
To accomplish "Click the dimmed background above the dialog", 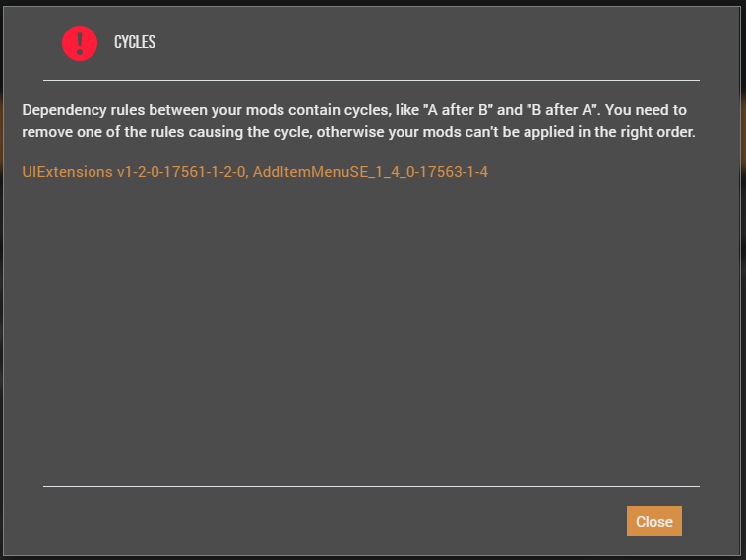I will [x=371, y=3].
